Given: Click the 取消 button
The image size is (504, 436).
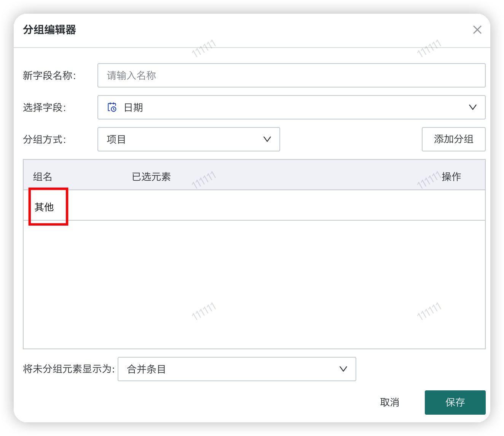Looking at the screenshot, I should 389,403.
